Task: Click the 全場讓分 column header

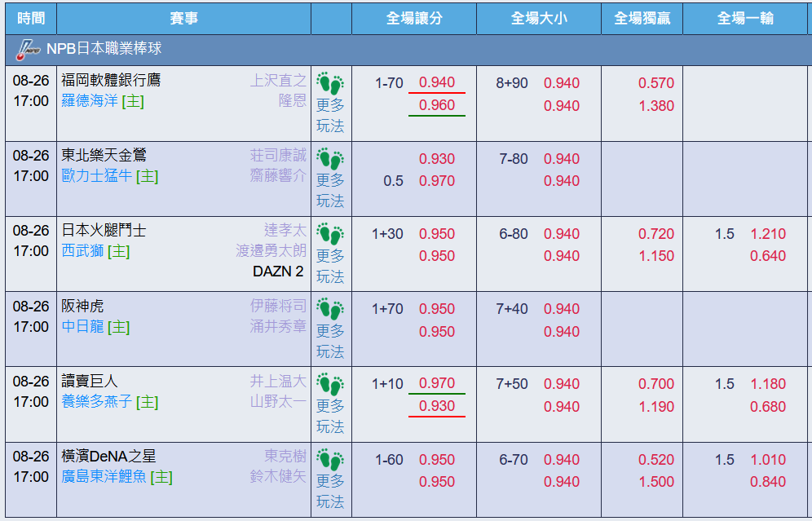Action: point(414,19)
